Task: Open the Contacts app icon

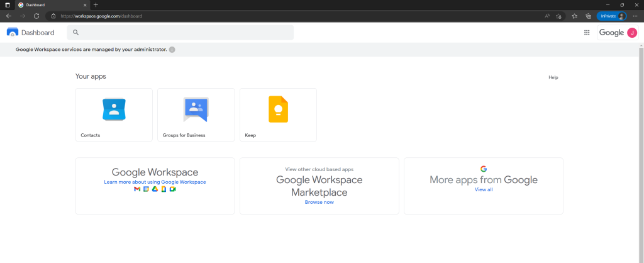Action: 114,109
